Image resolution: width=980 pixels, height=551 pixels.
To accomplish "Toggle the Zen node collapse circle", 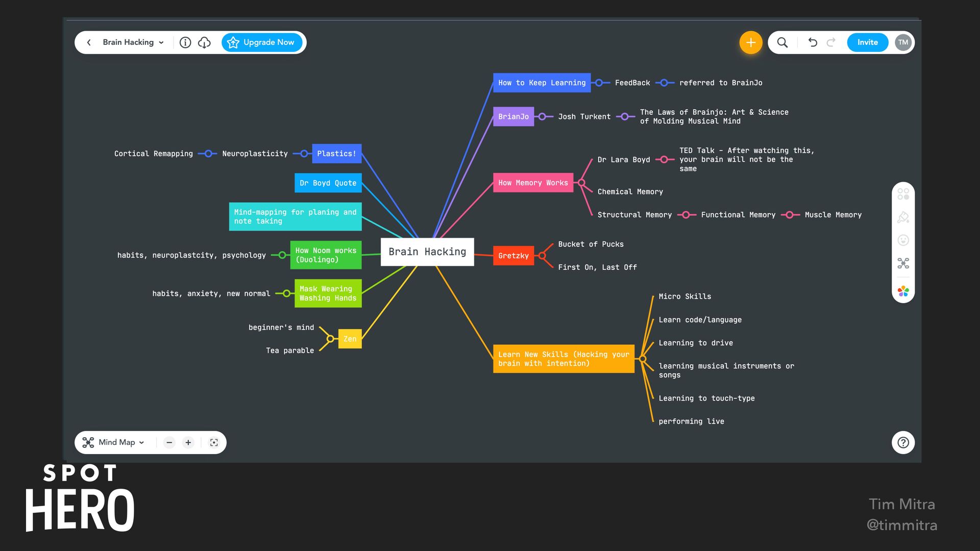I will tap(330, 339).
